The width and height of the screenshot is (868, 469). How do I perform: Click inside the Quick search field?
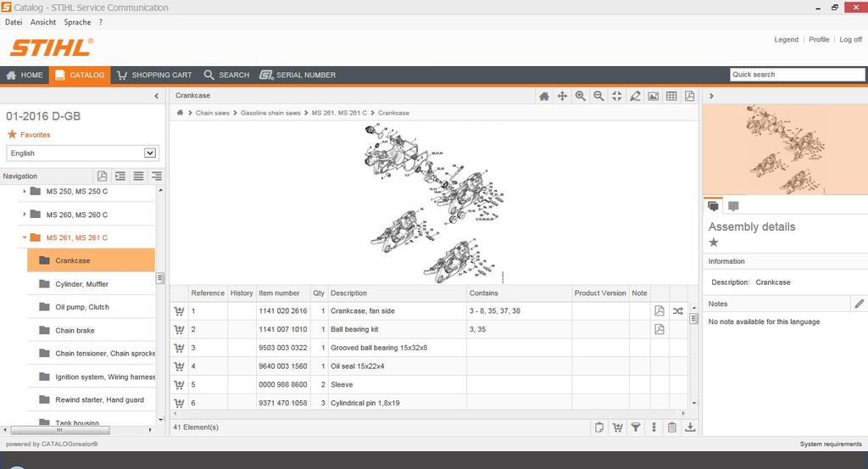[797, 75]
